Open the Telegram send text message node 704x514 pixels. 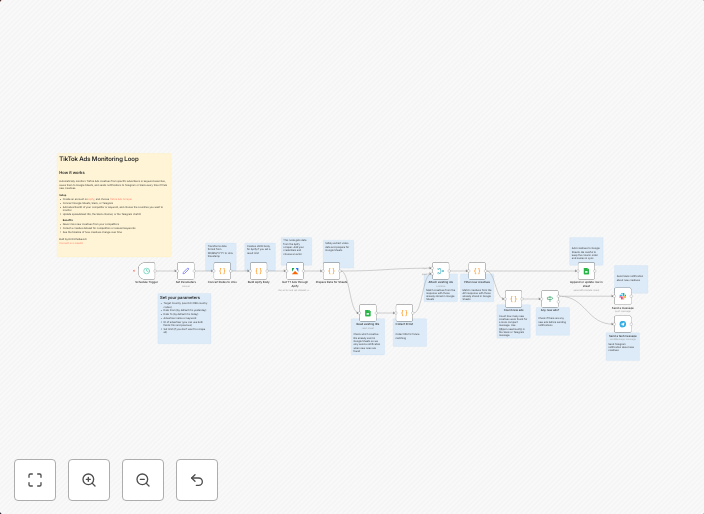623,324
